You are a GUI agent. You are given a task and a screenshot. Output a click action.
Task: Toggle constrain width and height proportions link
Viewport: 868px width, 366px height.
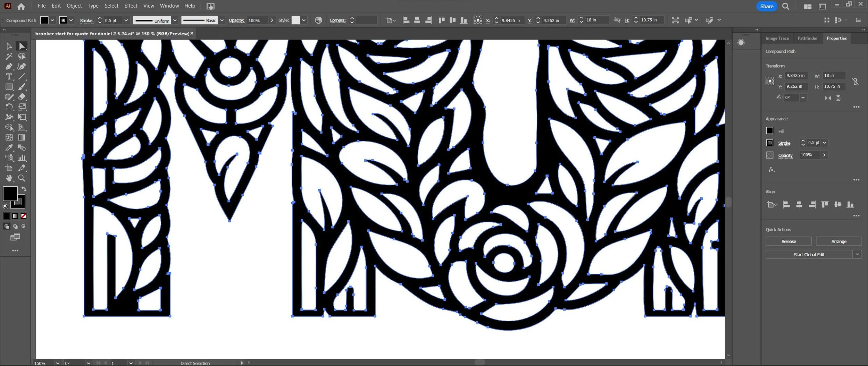click(x=855, y=82)
